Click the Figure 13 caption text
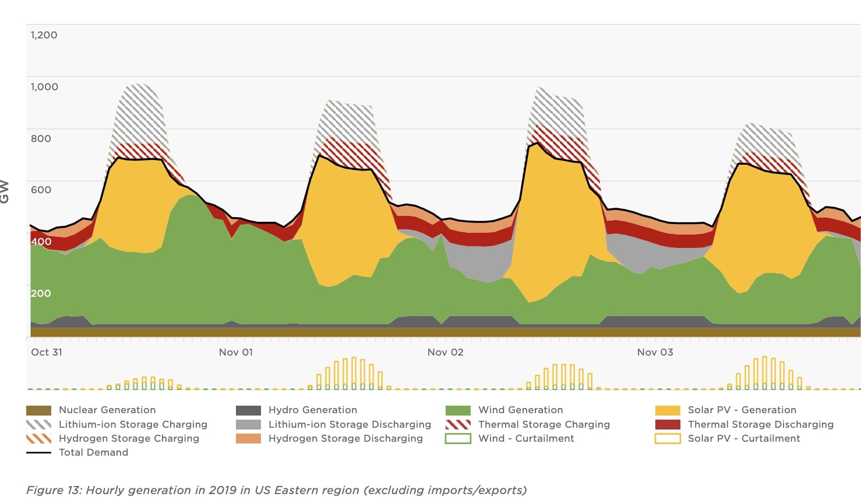This screenshot has width=861, height=504. click(276, 490)
